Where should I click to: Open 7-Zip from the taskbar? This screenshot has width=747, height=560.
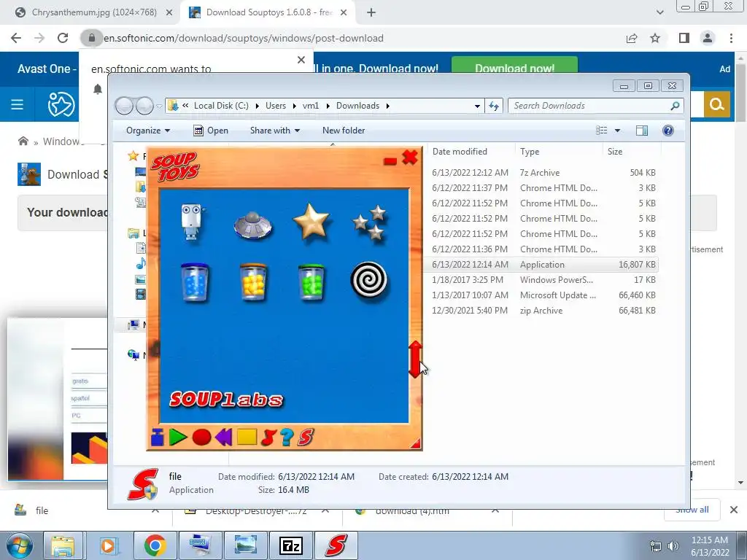(x=290, y=545)
